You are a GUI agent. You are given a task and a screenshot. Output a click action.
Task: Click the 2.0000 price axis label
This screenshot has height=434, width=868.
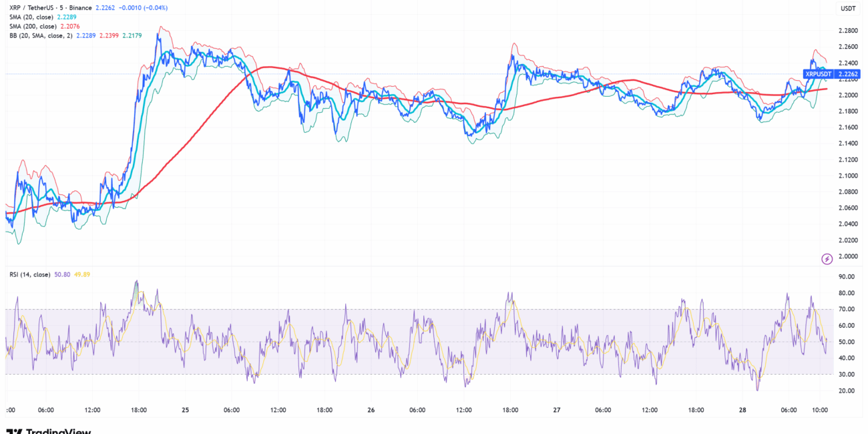(x=848, y=256)
